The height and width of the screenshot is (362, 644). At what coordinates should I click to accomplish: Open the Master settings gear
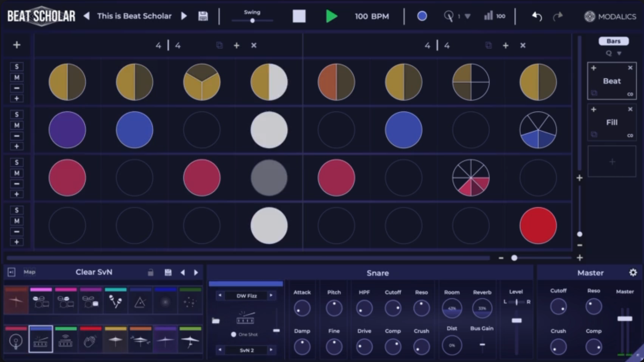click(633, 272)
